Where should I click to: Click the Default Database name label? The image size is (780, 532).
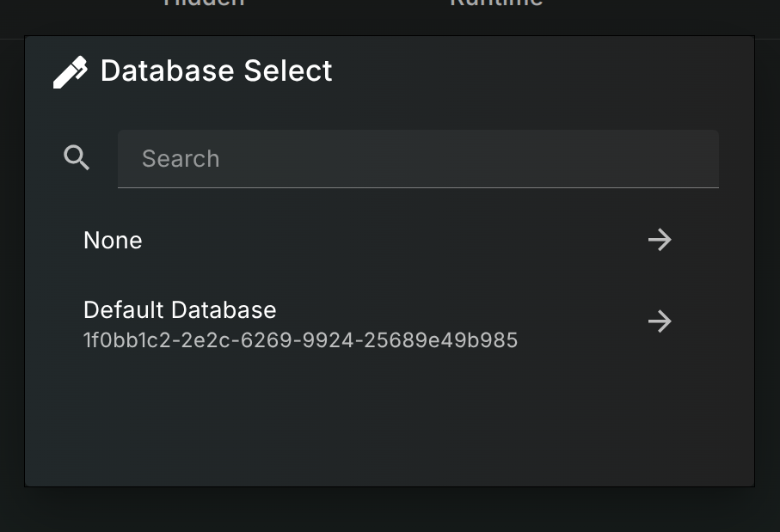[x=180, y=309]
